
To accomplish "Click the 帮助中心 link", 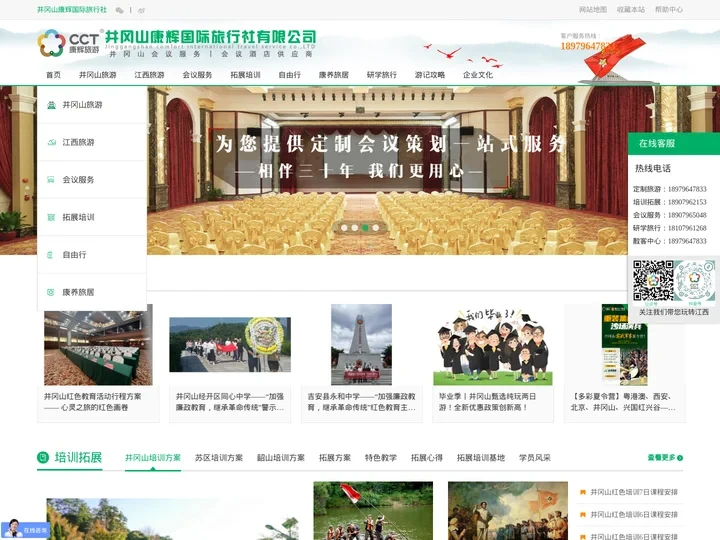I will coord(669,10).
